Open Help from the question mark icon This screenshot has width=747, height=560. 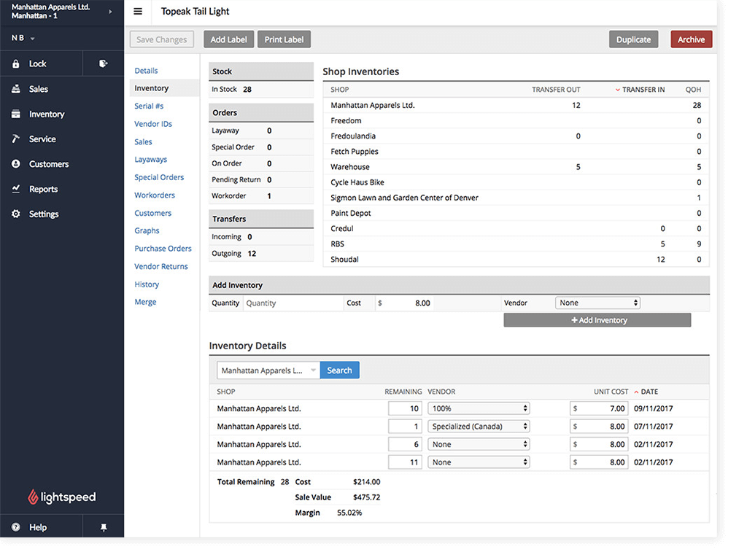click(x=16, y=527)
